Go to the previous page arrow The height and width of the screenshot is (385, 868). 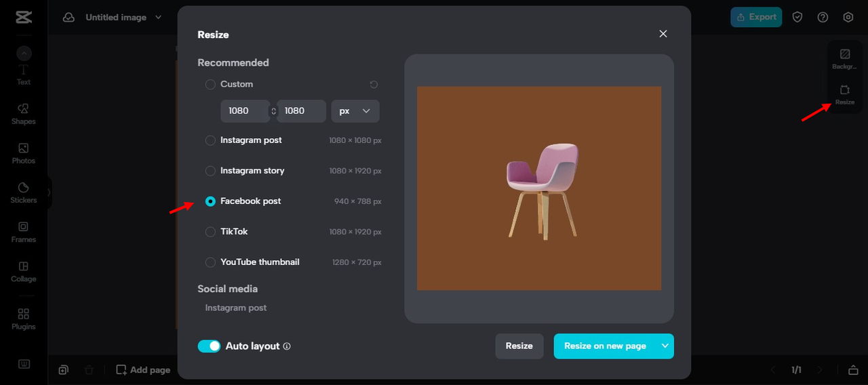(x=773, y=370)
